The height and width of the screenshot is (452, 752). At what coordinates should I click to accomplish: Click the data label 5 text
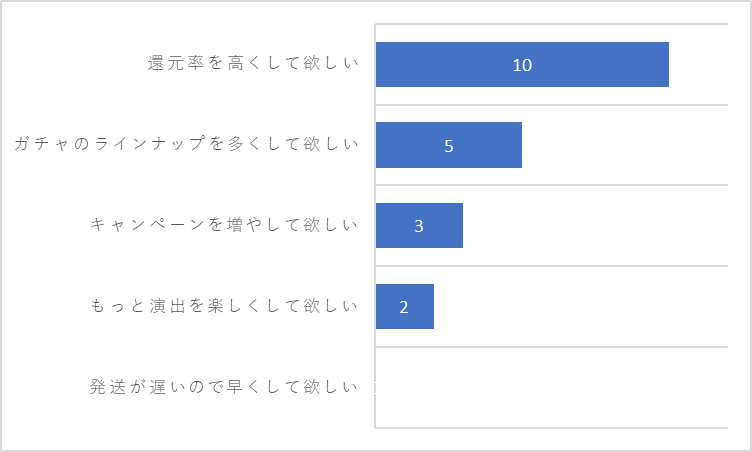pos(449,146)
